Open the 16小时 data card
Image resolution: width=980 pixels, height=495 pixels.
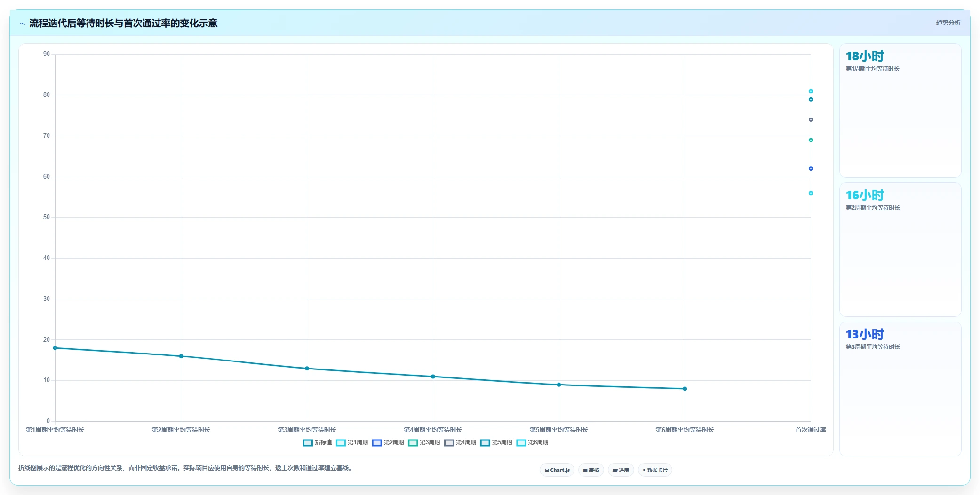[900, 250]
